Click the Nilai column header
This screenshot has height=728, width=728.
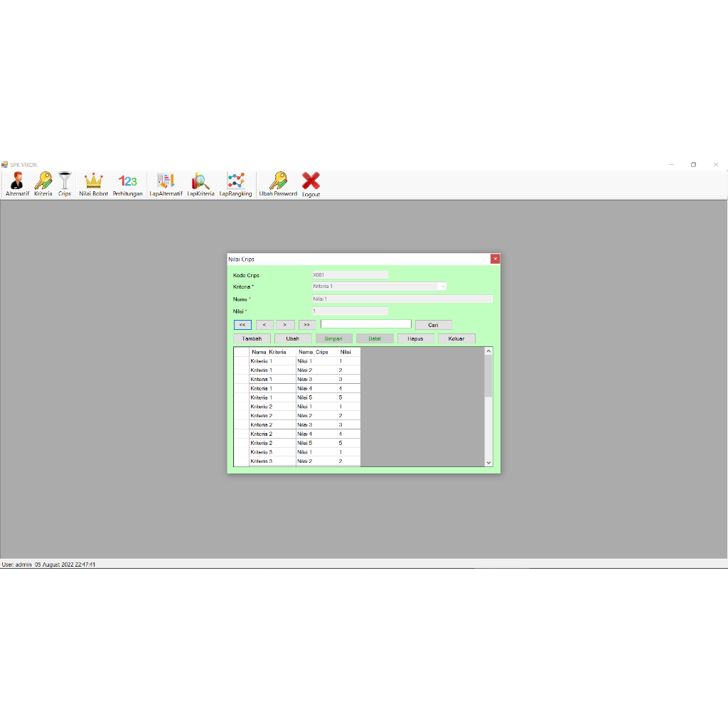tap(348, 352)
